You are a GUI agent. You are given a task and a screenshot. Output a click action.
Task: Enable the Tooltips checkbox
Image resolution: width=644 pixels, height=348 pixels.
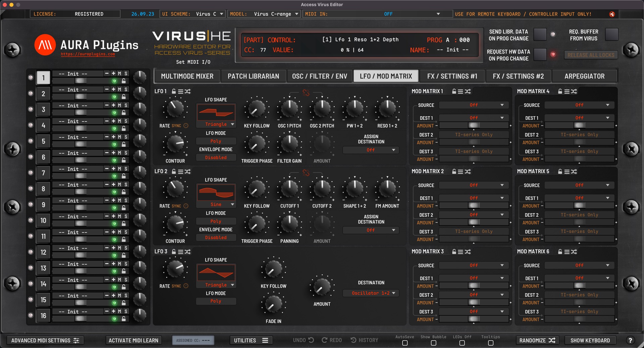coord(490,343)
